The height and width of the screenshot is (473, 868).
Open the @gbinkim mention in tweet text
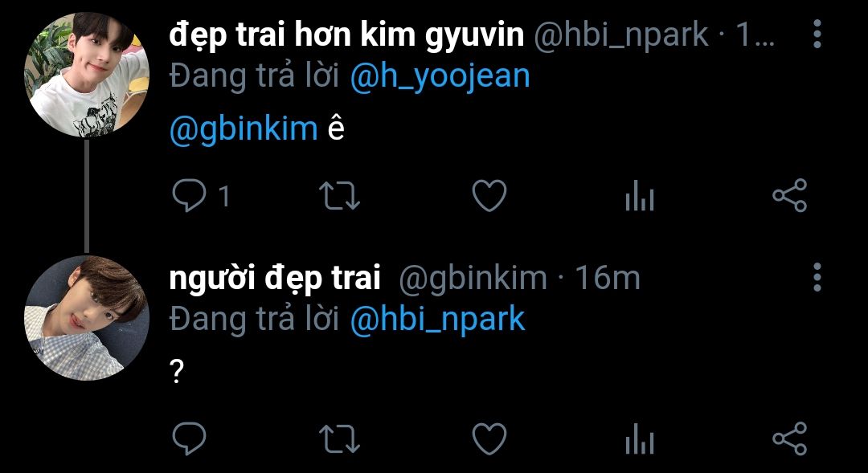(244, 129)
